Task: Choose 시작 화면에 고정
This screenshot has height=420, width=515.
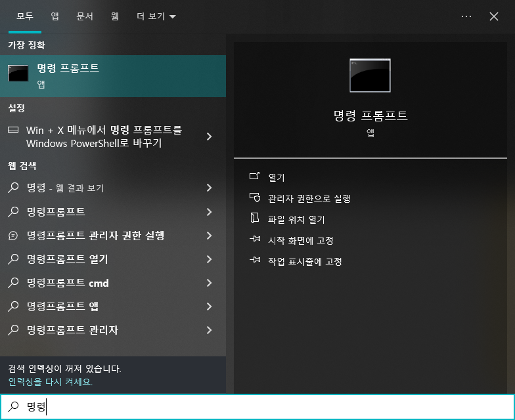Action: (301, 240)
